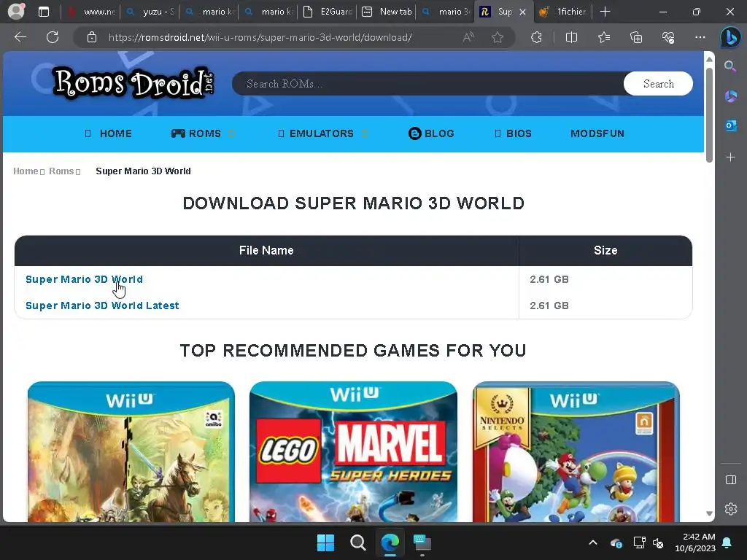
Task: Reload the current page
Action: pyautogui.click(x=53, y=37)
